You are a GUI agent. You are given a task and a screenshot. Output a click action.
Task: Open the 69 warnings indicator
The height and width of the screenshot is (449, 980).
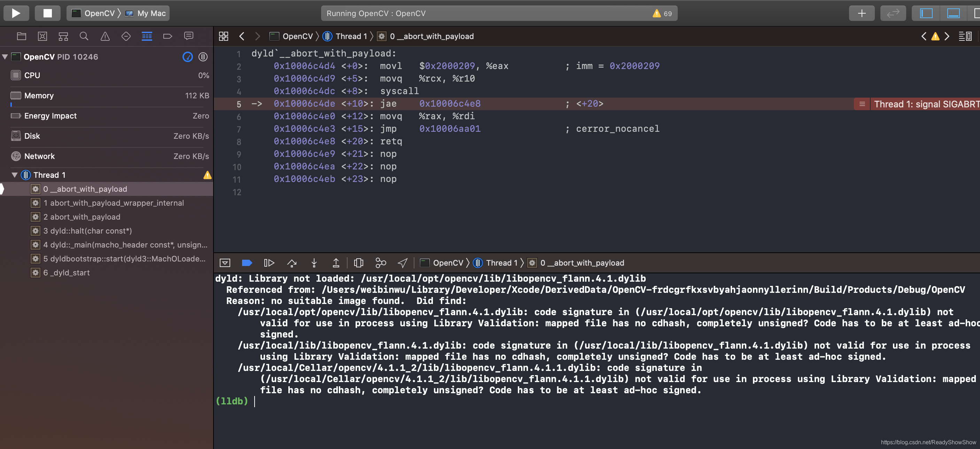click(x=662, y=13)
